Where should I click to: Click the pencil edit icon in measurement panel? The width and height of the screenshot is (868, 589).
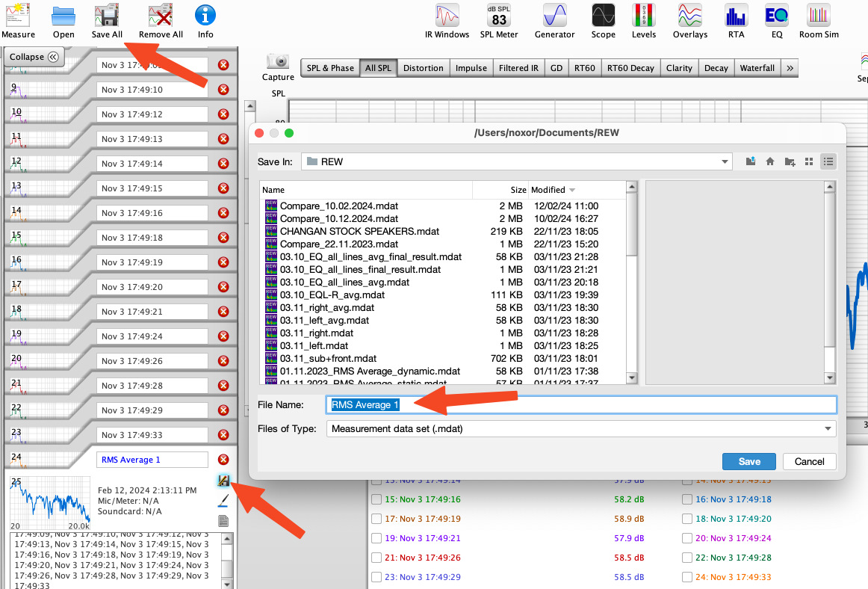tap(223, 501)
